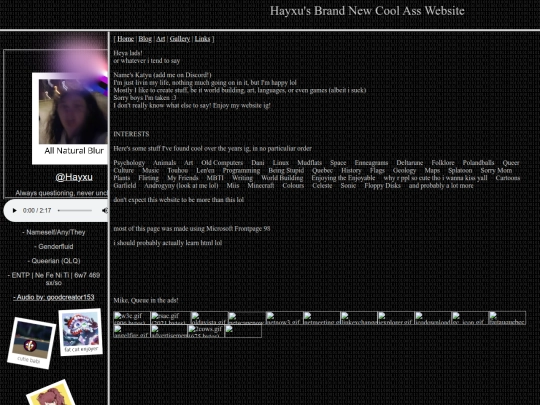
Task: Mute the audio player volume
Action: point(105,210)
